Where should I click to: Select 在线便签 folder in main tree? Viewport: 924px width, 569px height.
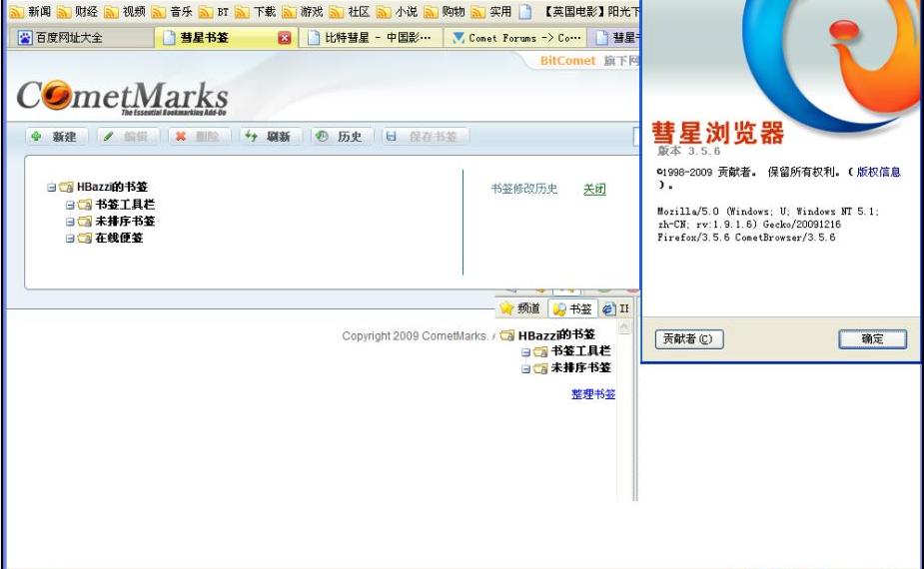click(x=119, y=238)
